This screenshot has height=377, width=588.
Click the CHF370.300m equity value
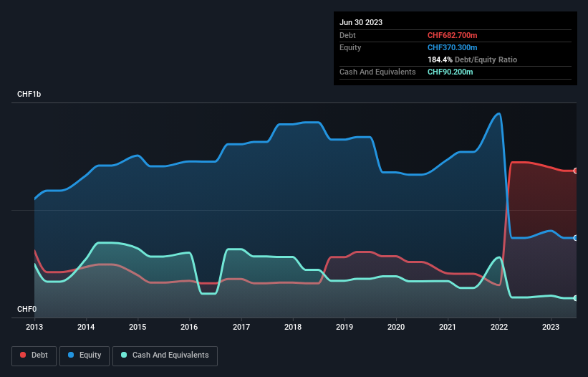point(452,47)
